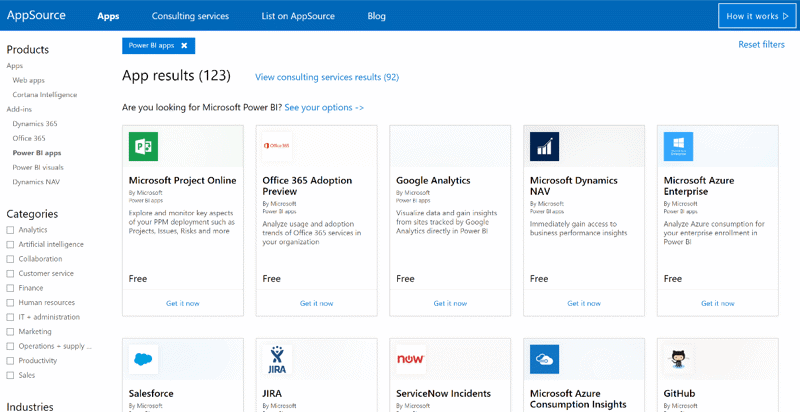
Task: Tick the Operations + supply checkbox
Action: coord(10,346)
